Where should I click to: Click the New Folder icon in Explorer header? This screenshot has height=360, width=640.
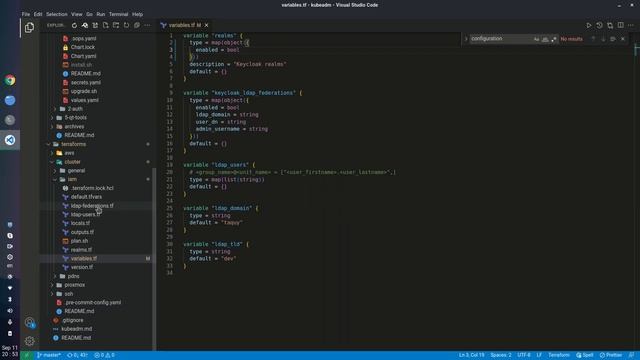tap(116, 25)
